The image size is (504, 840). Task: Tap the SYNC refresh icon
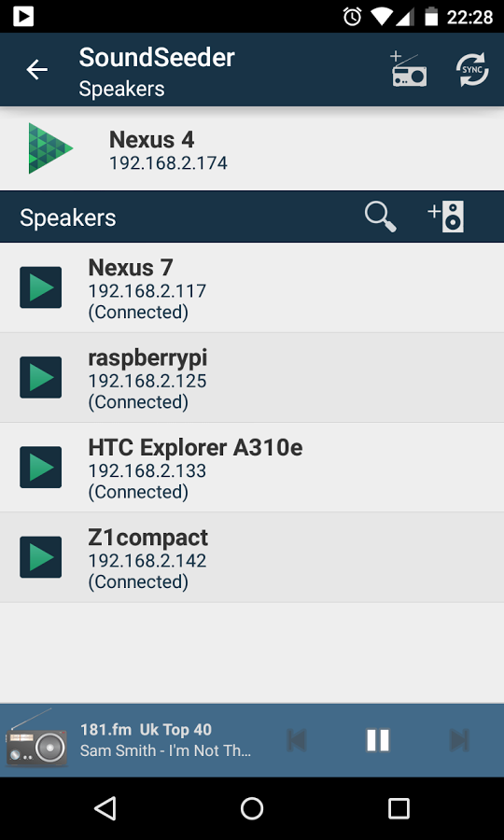[x=472, y=70]
